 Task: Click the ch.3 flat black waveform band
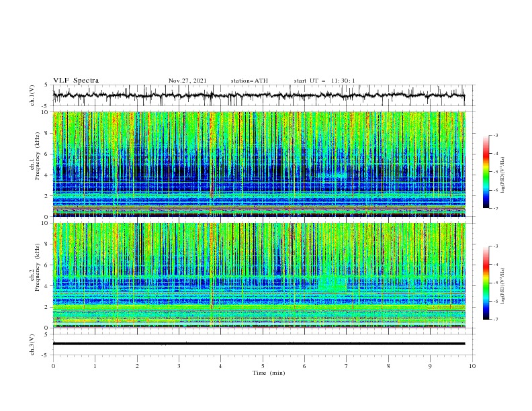point(259,344)
